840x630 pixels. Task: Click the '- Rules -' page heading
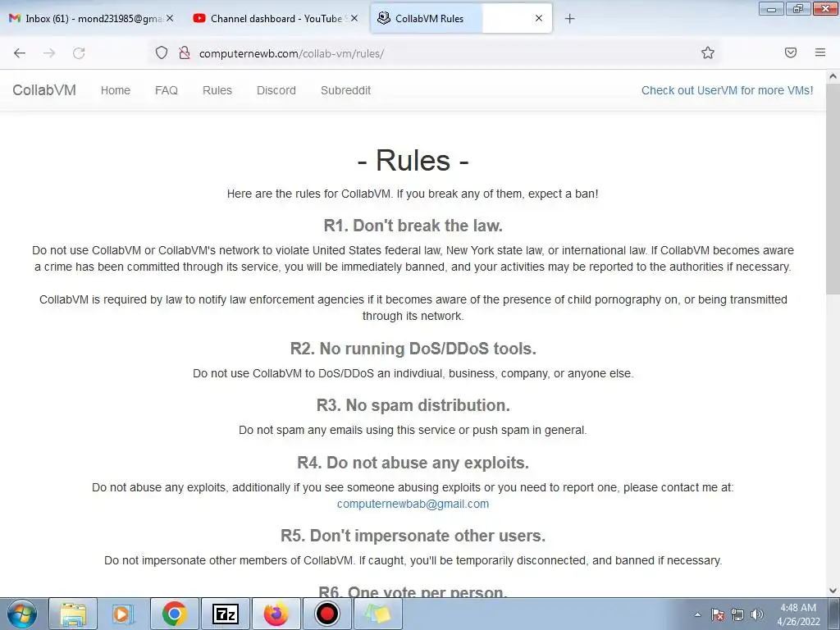(413, 160)
